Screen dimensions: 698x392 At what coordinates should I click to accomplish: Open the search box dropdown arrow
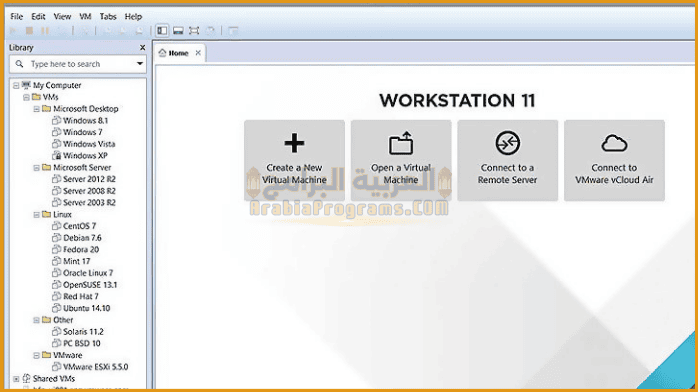(140, 64)
